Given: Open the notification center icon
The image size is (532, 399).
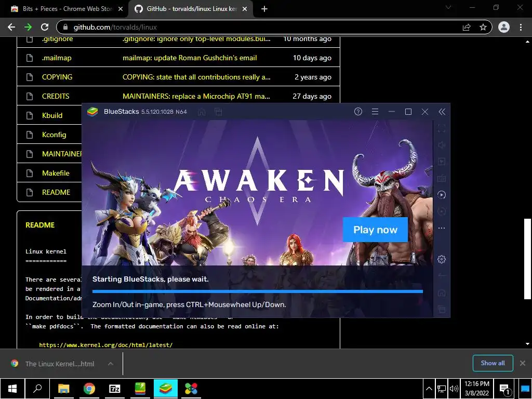Looking at the screenshot, I should [x=505, y=389].
